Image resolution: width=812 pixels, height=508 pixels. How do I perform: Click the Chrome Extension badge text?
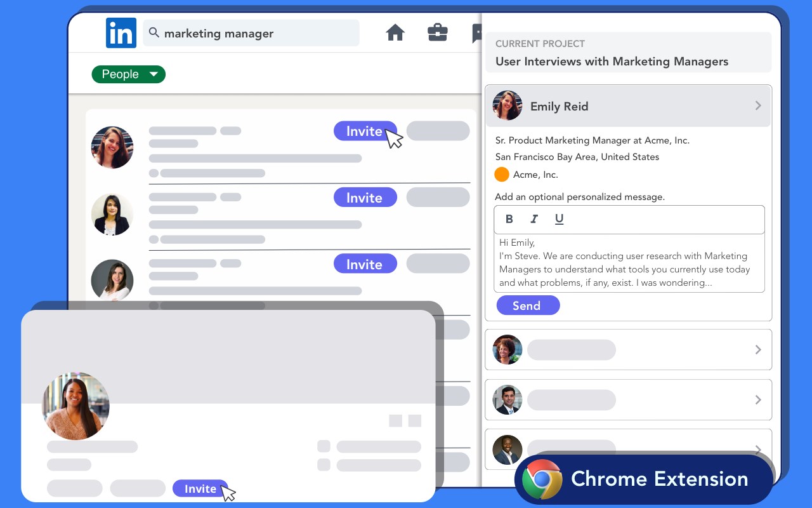point(660,479)
